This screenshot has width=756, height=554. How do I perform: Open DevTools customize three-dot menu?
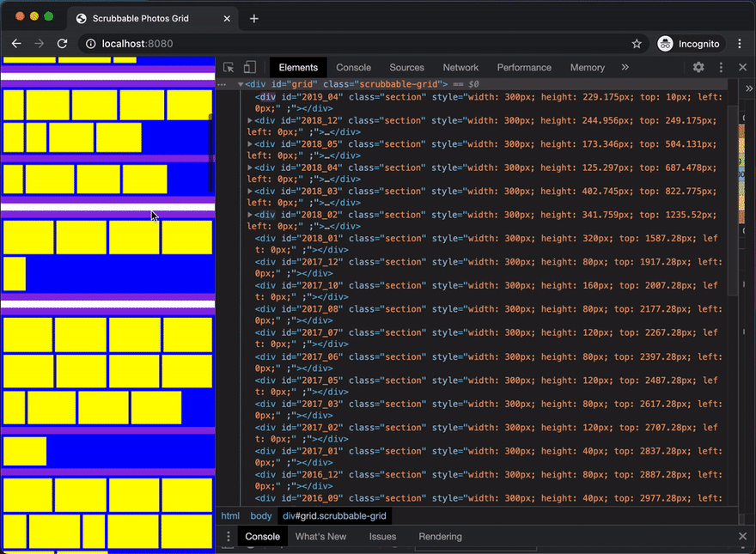tap(721, 68)
